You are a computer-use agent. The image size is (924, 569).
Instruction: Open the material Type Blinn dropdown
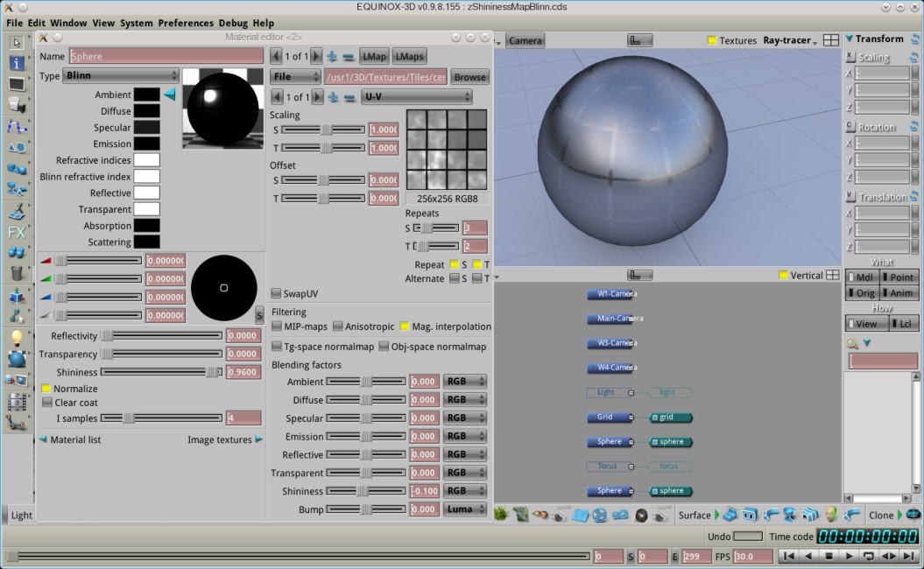(121, 76)
